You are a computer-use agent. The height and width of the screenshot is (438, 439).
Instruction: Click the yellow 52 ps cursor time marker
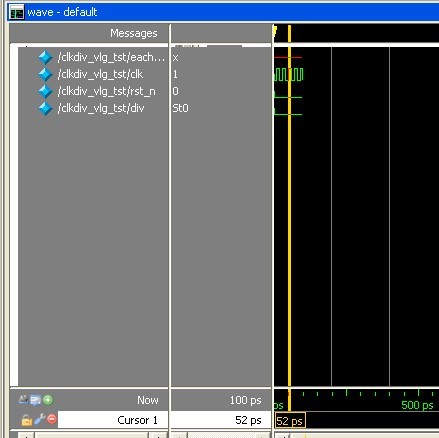coord(290,421)
